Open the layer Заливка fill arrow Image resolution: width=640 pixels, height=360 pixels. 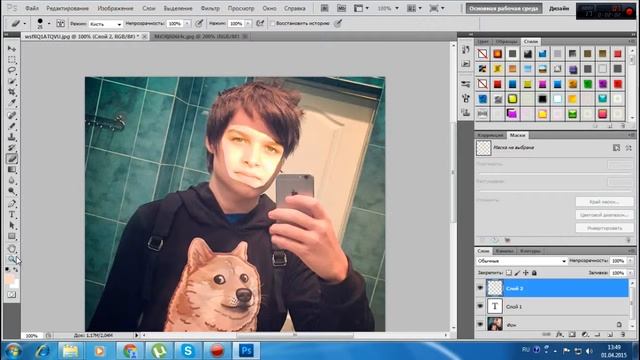coord(630,273)
